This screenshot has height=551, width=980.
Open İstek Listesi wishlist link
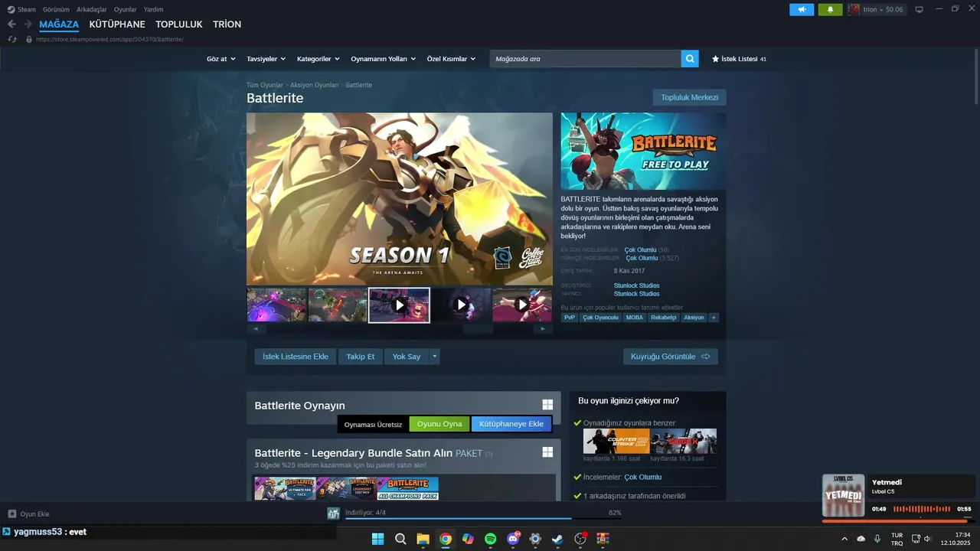(739, 59)
